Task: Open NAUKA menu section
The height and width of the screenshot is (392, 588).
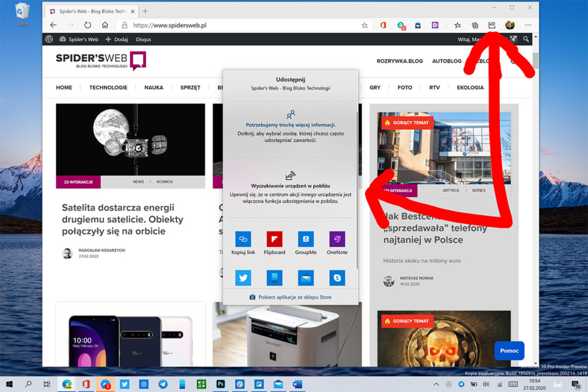Action: point(153,88)
